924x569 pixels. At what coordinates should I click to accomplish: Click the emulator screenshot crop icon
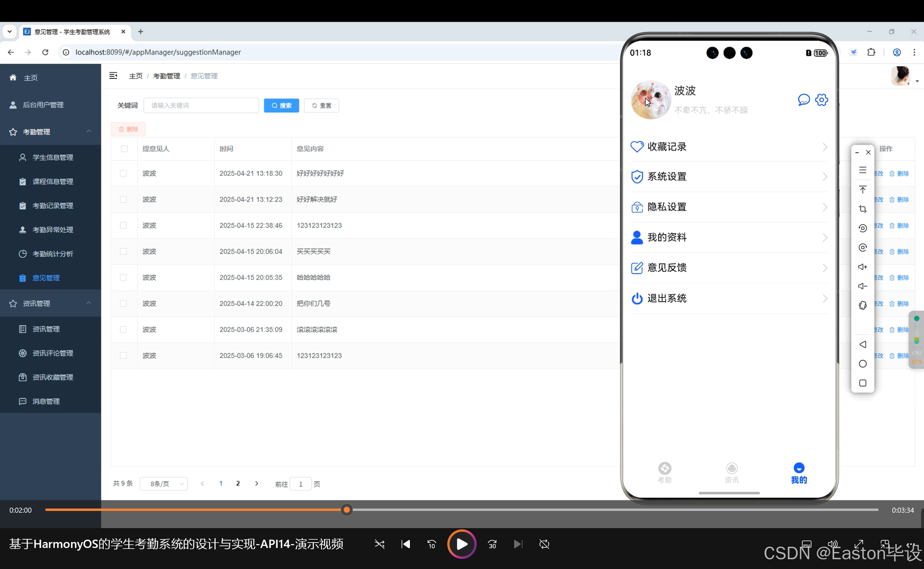[862, 209]
